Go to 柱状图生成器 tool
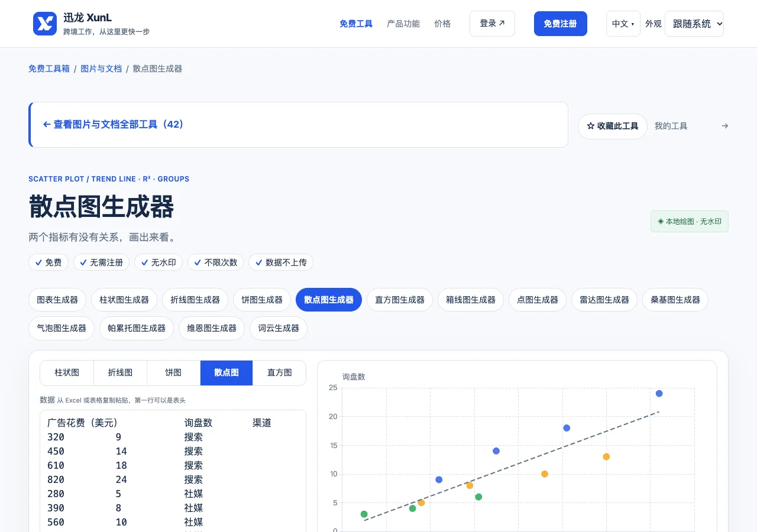The height and width of the screenshot is (532, 757). 124,300
